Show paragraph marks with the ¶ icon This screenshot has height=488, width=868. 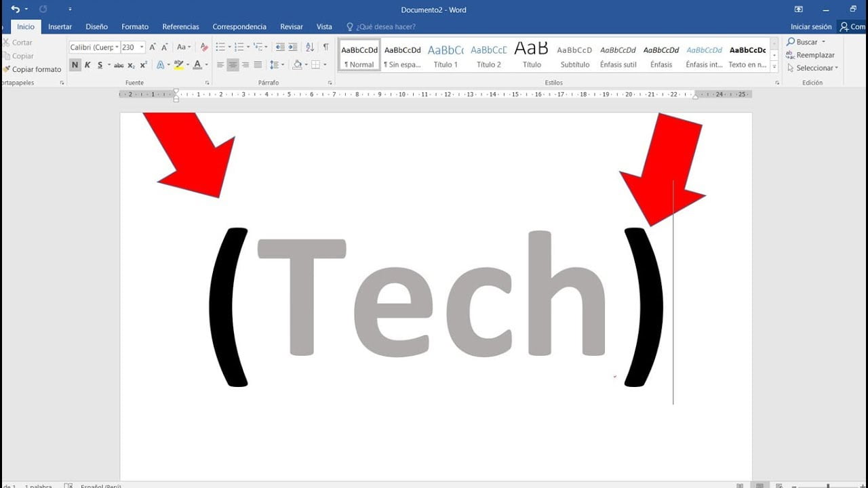325,47
